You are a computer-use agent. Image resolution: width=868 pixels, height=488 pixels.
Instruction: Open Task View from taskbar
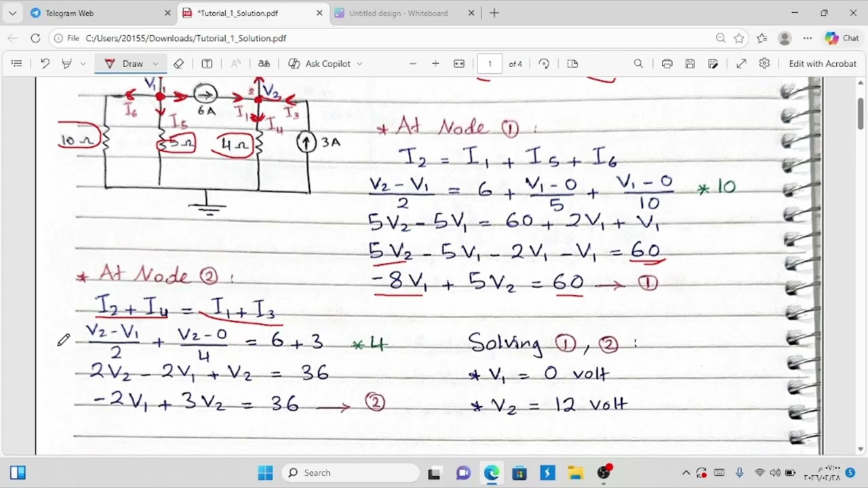(435, 472)
